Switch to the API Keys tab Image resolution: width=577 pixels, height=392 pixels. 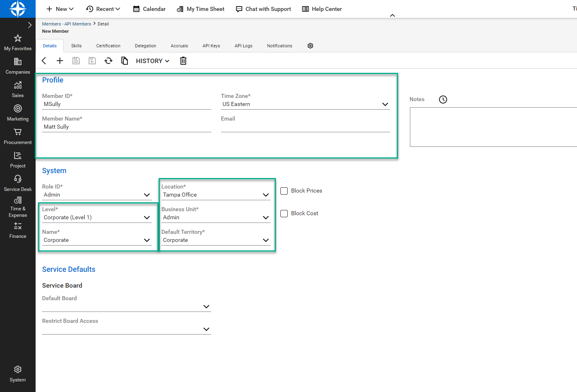click(x=211, y=46)
